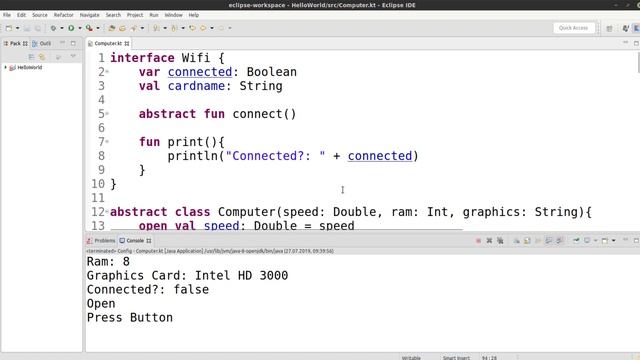Open the Search dropdown arrow
Image resolution: width=640 pixels, height=360 pixels.
[x=142, y=28]
